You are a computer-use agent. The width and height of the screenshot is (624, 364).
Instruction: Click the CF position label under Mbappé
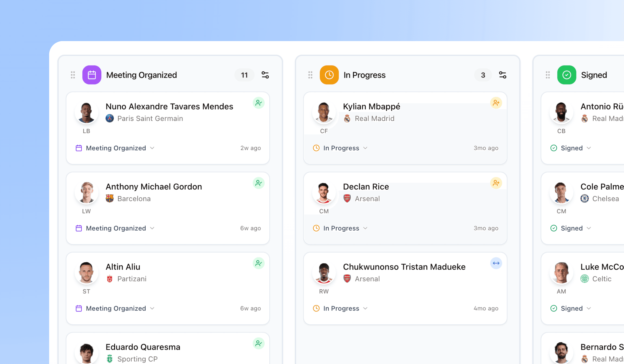point(324,131)
